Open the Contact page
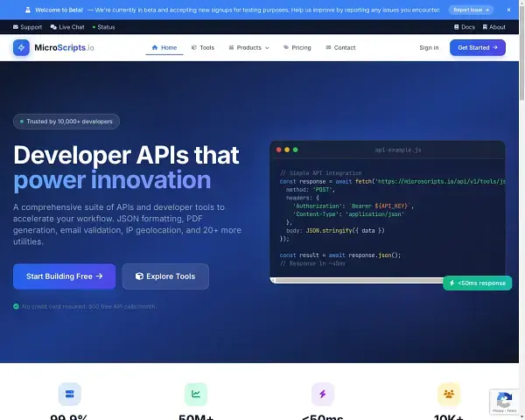Viewport: 525px width, 420px height. point(340,47)
